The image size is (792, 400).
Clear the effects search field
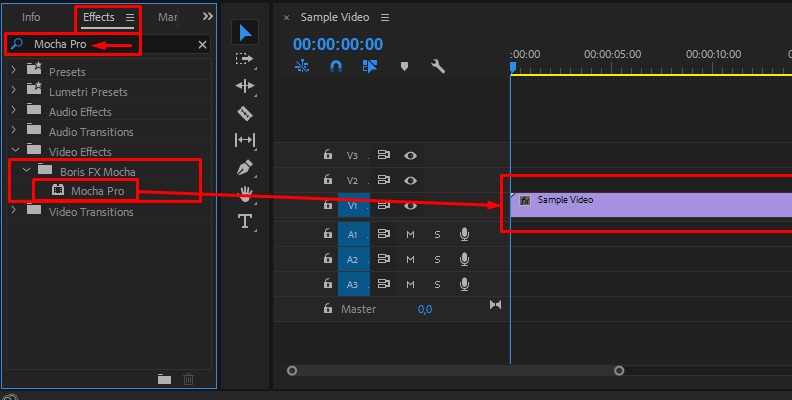[x=203, y=44]
